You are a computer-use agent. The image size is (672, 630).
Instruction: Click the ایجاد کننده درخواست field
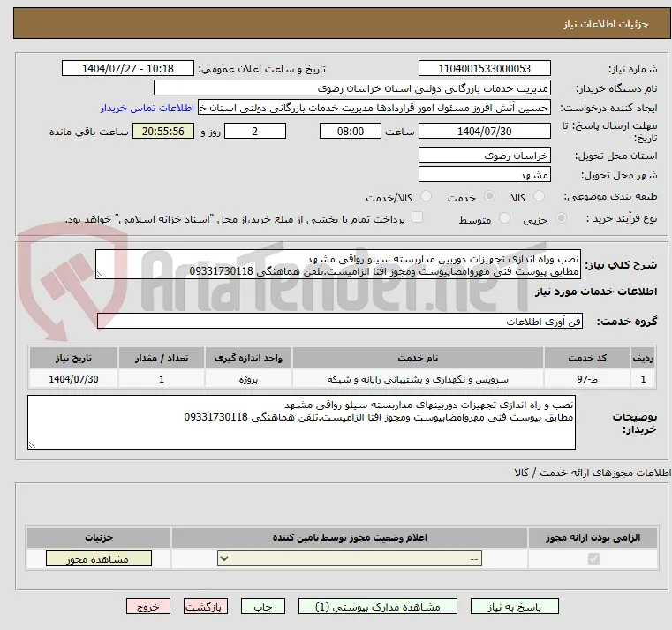(374, 108)
